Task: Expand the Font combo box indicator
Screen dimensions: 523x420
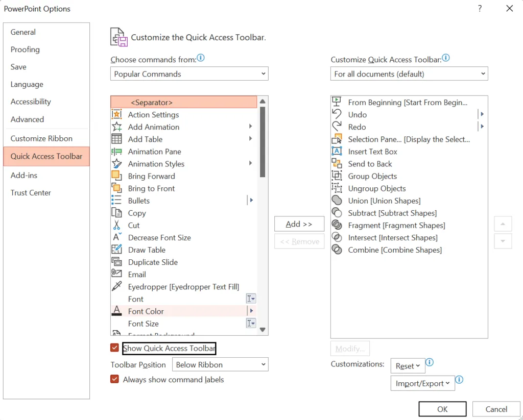Action: (251, 299)
